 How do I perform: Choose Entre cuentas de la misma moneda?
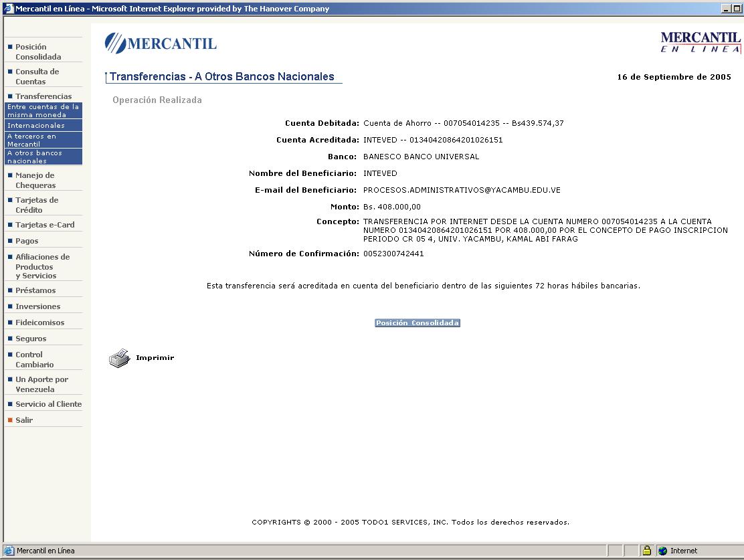(x=43, y=110)
